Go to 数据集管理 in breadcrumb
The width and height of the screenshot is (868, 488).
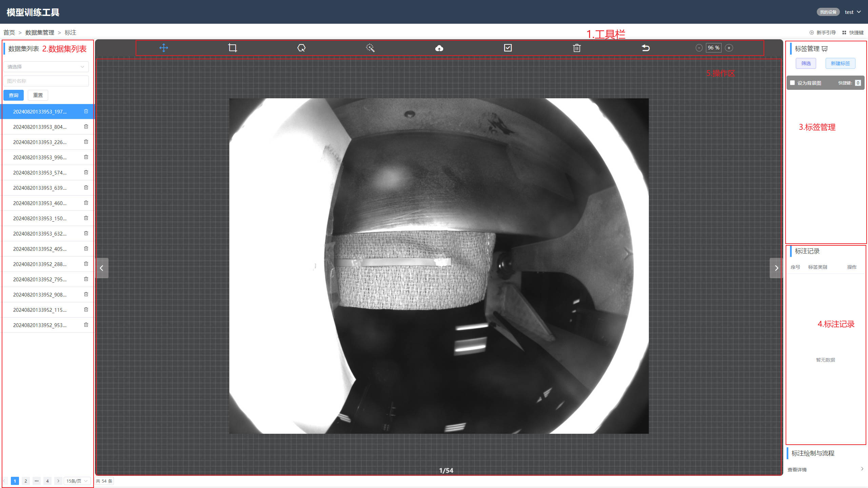pos(40,33)
